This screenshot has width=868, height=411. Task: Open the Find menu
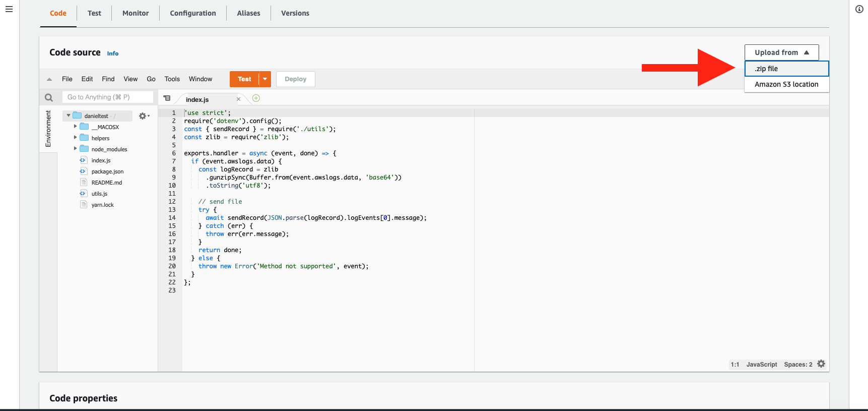pos(108,79)
